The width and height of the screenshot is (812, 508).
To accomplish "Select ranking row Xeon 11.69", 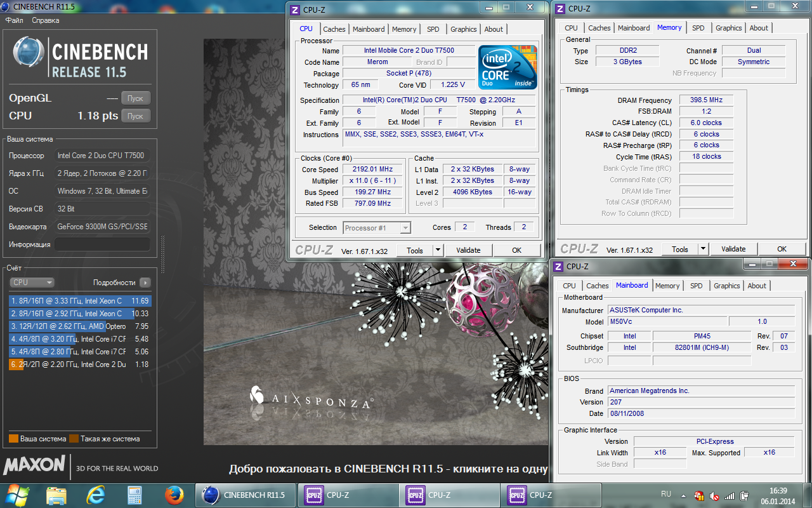I will (x=80, y=301).
